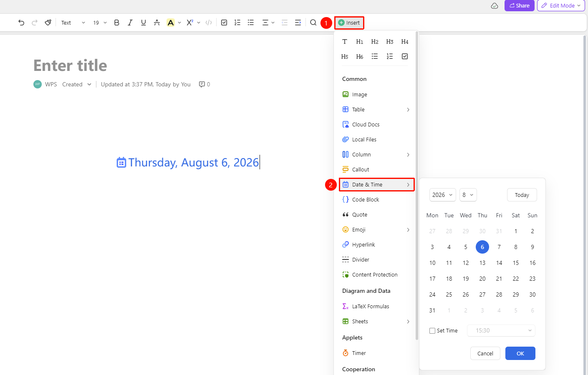This screenshot has width=588, height=375.
Task: Select day 14 in calendar
Action: click(499, 263)
